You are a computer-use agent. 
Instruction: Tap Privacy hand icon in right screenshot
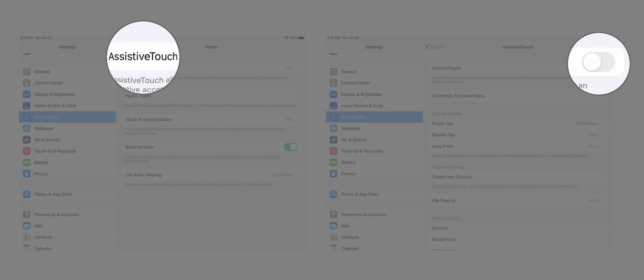(334, 174)
